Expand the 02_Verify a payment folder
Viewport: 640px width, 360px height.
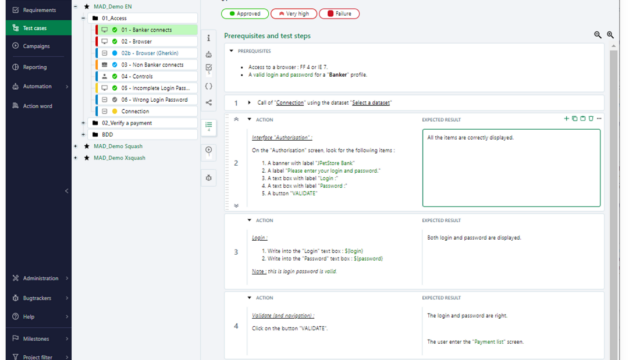[83, 123]
